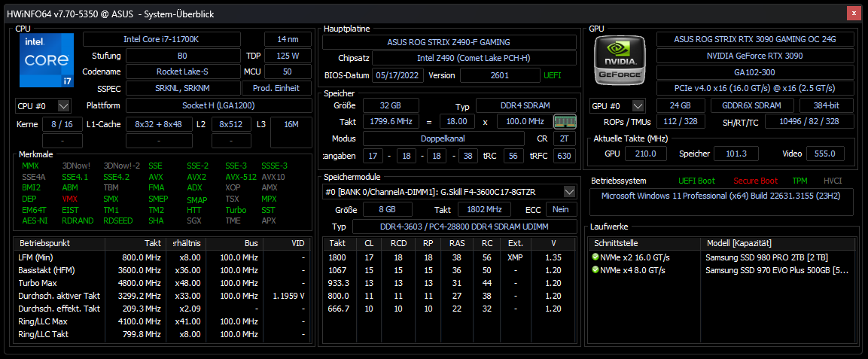Click the 10496 / 82 / 328 shader value

point(809,121)
